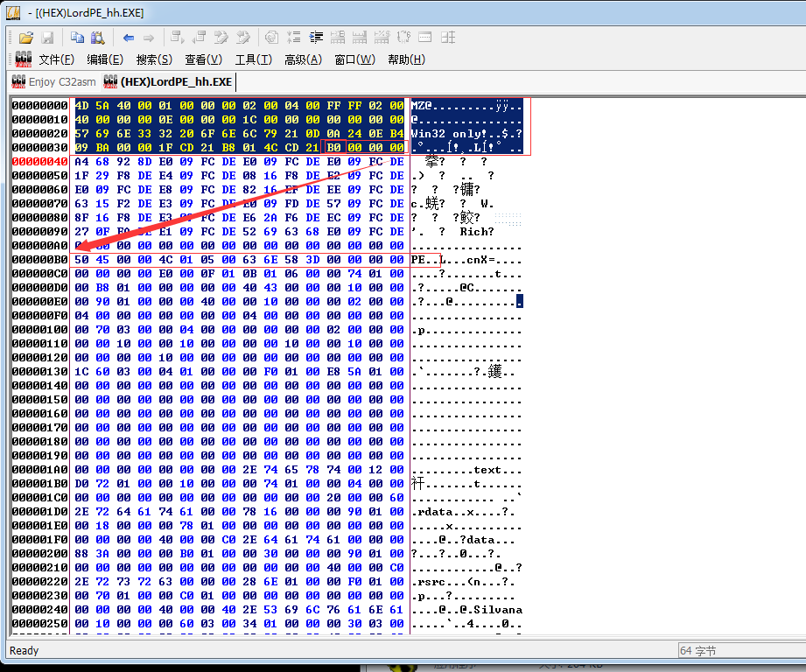The height and width of the screenshot is (672, 806).
Task: Click the second grayed hex-grid toolbar icon
Action: (x=360, y=37)
